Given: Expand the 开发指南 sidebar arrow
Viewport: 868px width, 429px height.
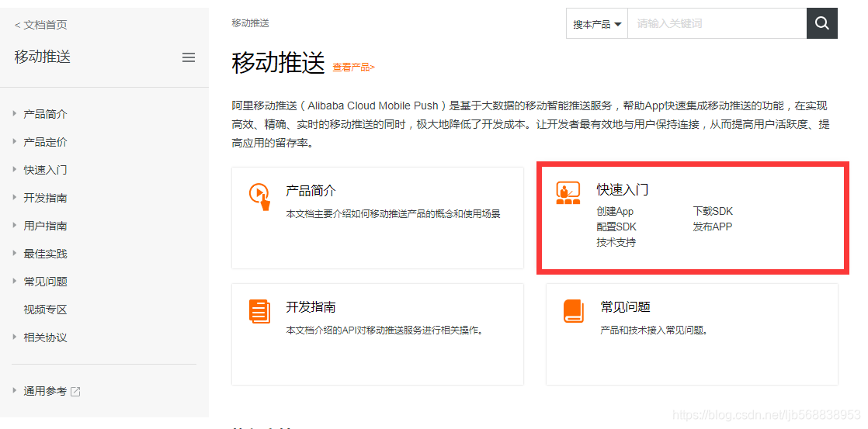Looking at the screenshot, I should coord(15,197).
